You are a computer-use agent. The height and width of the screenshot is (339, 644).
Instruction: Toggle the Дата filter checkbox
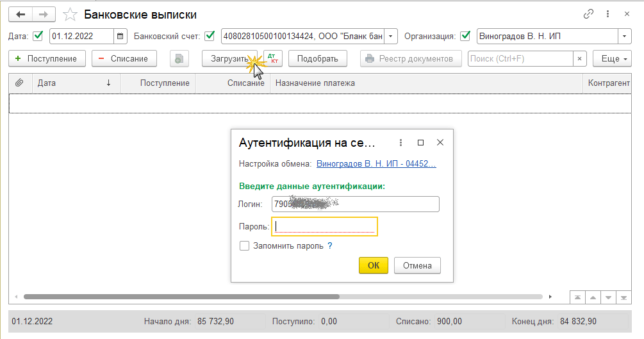tap(38, 36)
